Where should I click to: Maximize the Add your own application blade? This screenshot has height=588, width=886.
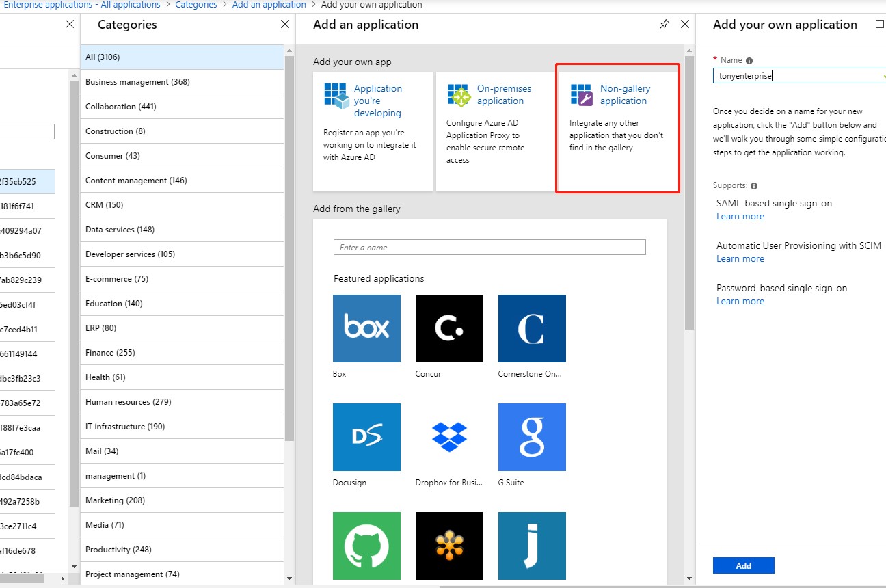click(880, 25)
